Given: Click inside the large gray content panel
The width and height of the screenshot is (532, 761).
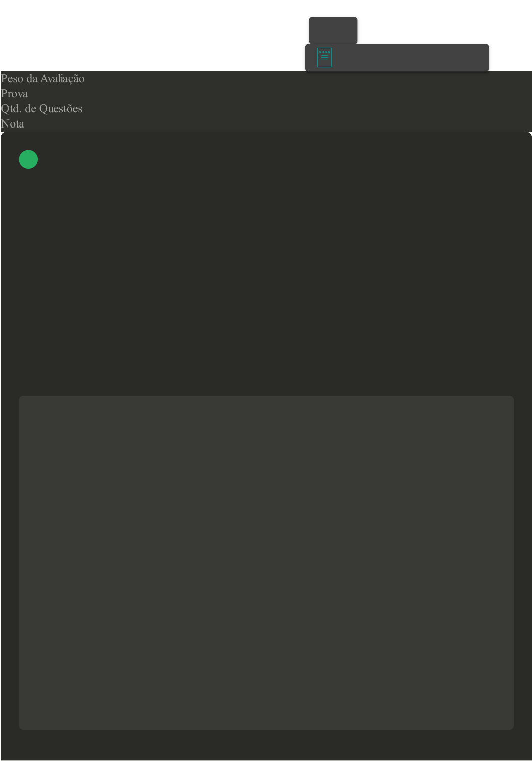Looking at the screenshot, I should tap(266, 562).
